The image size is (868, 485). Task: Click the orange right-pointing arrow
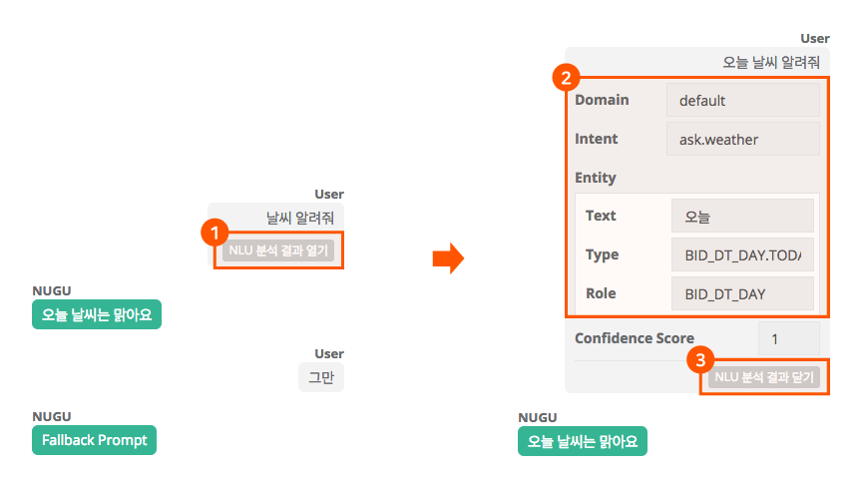pos(448,257)
